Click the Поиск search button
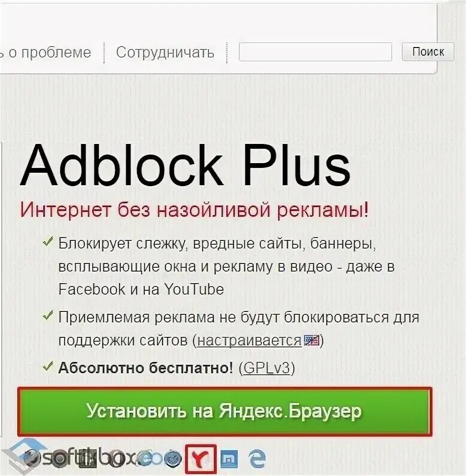 (428, 52)
